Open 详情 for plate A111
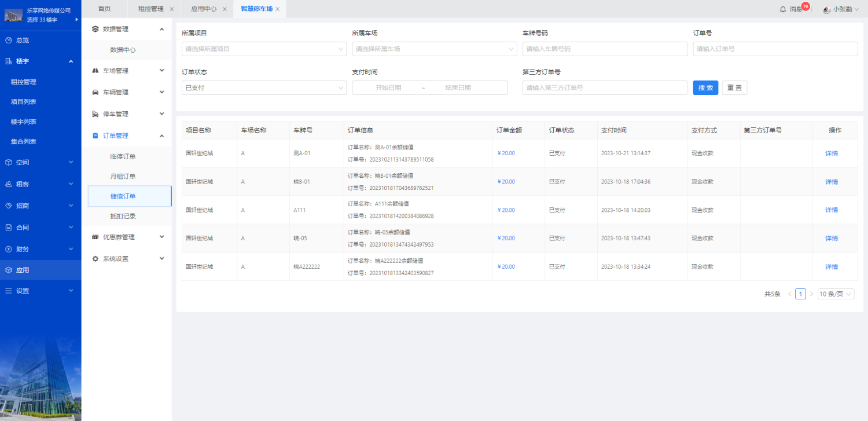The height and width of the screenshot is (421, 868). [x=832, y=210]
